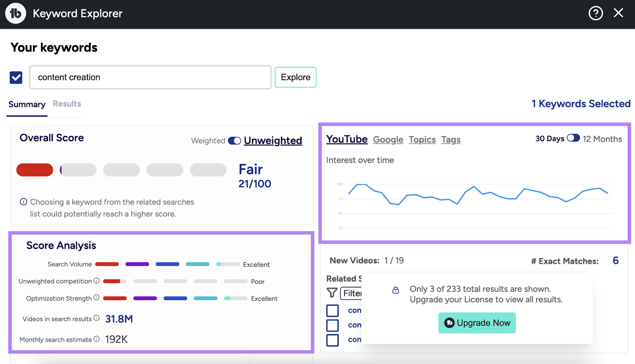Toggle the 30 Days / 12 Months switch
Viewport: 635px width, 364px height.
click(x=573, y=138)
